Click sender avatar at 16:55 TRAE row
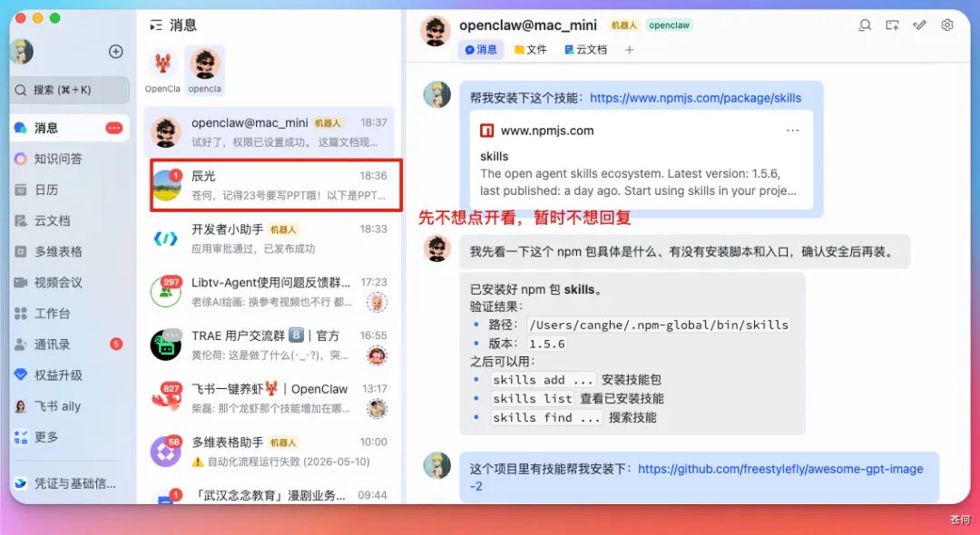 [x=377, y=355]
